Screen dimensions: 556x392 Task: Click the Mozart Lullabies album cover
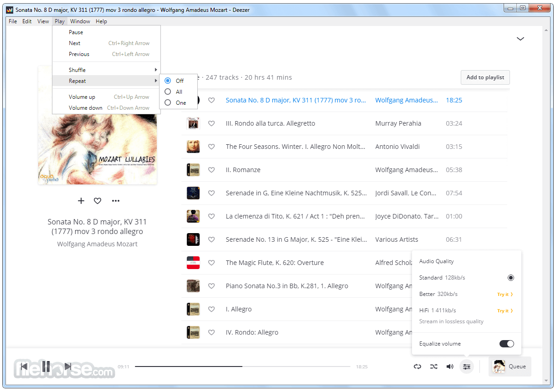[x=98, y=125]
